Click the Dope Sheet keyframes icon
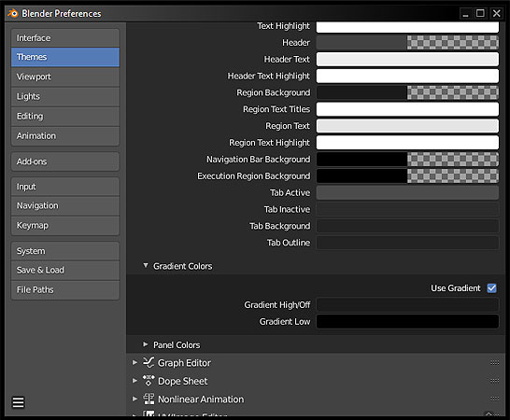The width and height of the screenshot is (510, 420). 149,381
